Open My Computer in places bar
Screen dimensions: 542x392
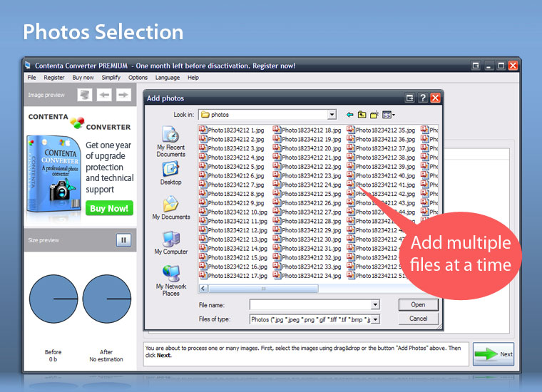click(x=171, y=243)
